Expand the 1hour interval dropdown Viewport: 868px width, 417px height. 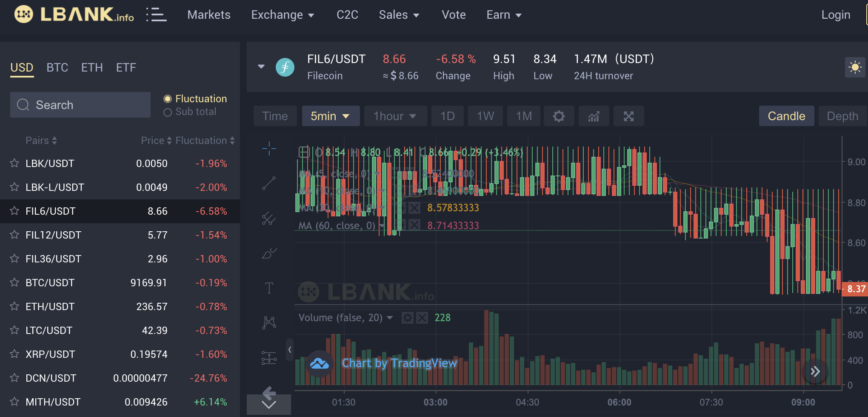395,116
